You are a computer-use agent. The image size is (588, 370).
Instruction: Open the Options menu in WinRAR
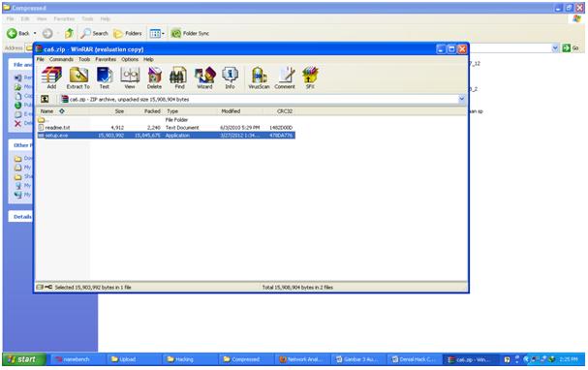pos(130,59)
